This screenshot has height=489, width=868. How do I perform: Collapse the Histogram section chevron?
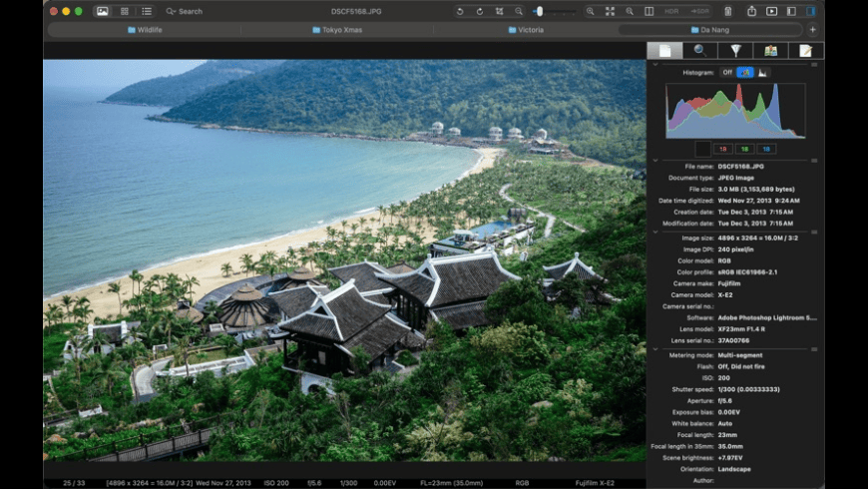tap(655, 65)
